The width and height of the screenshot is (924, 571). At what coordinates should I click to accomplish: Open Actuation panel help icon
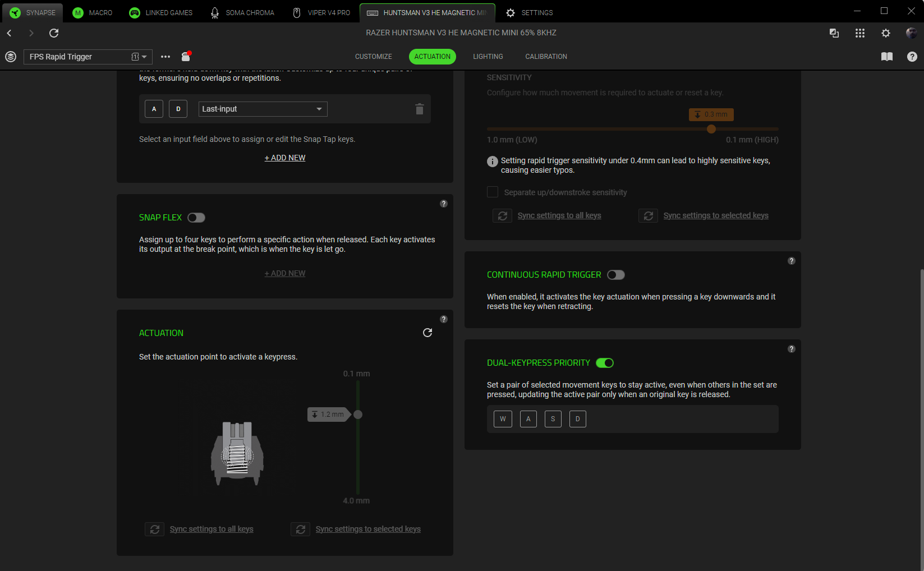[444, 319]
